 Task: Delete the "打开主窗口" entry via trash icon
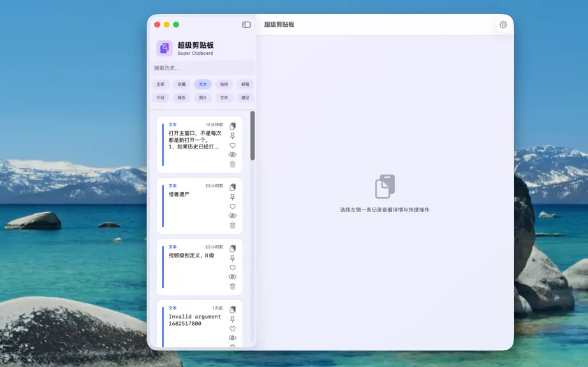[233, 164]
